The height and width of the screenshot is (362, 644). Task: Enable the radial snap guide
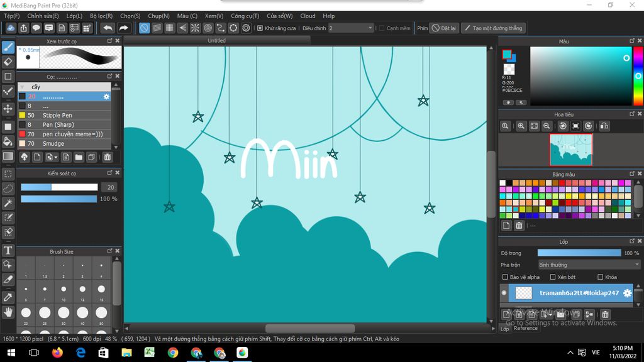pos(195,28)
